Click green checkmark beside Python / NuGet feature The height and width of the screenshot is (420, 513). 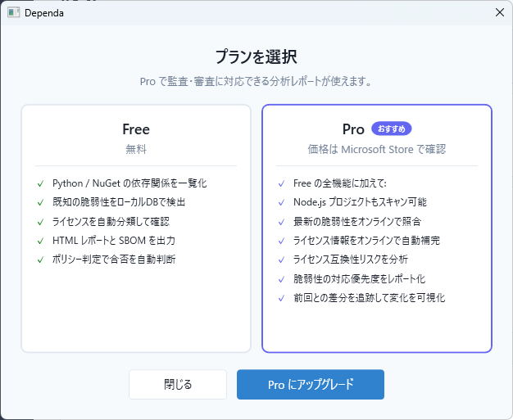coord(41,183)
